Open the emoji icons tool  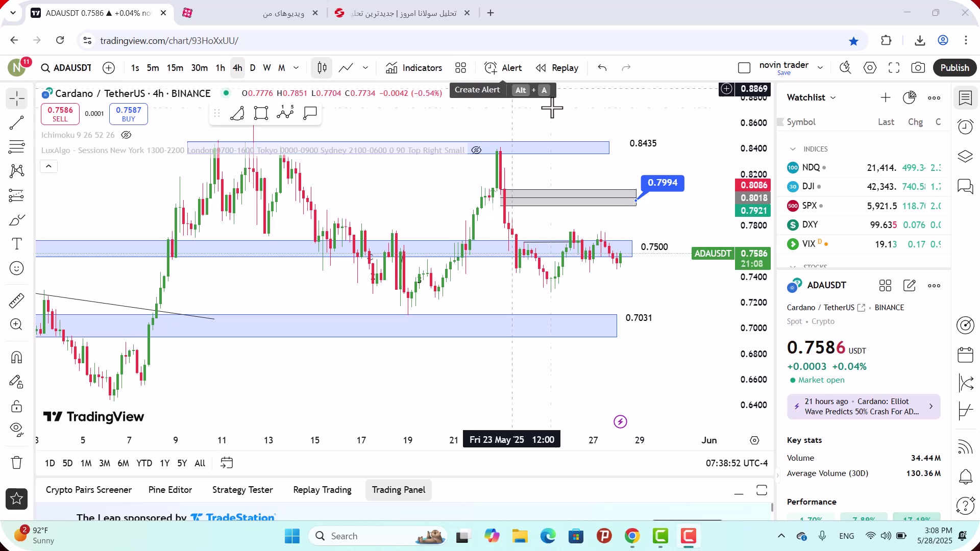click(x=16, y=268)
